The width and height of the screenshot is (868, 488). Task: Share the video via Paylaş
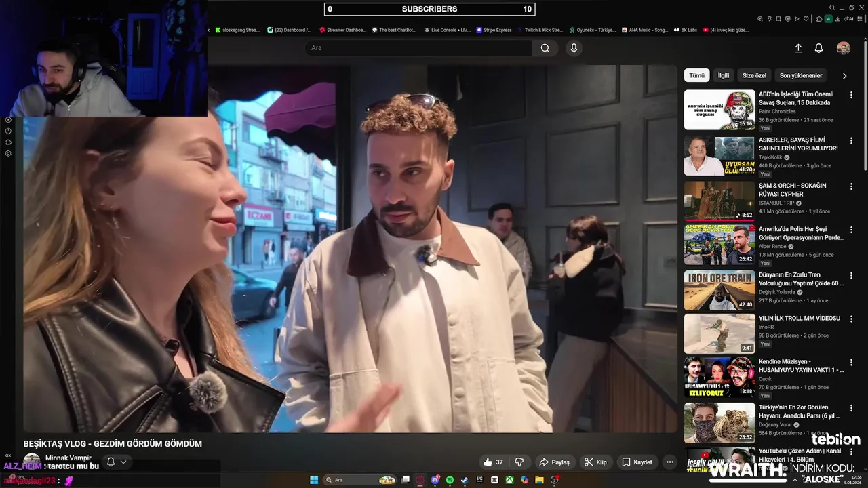point(554,462)
